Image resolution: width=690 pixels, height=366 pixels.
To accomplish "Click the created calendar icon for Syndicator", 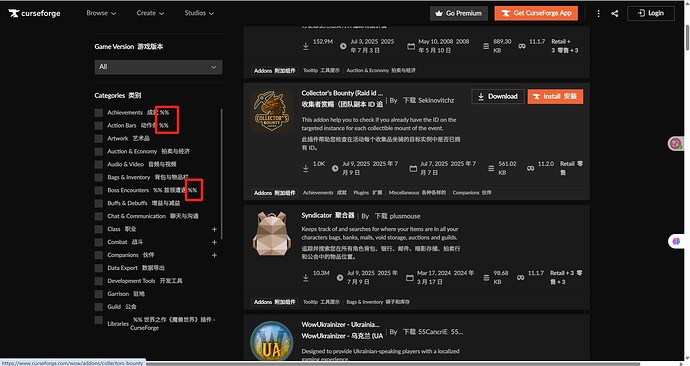I will (x=409, y=278).
